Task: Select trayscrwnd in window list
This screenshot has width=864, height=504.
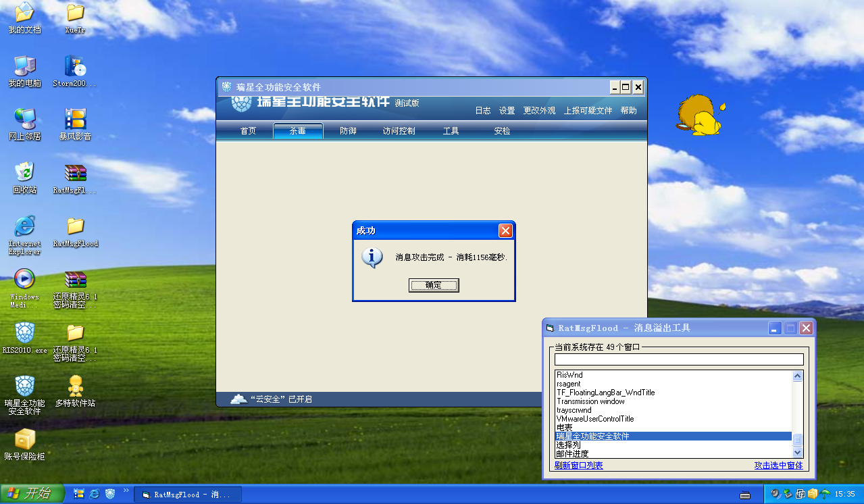Action: coord(674,410)
